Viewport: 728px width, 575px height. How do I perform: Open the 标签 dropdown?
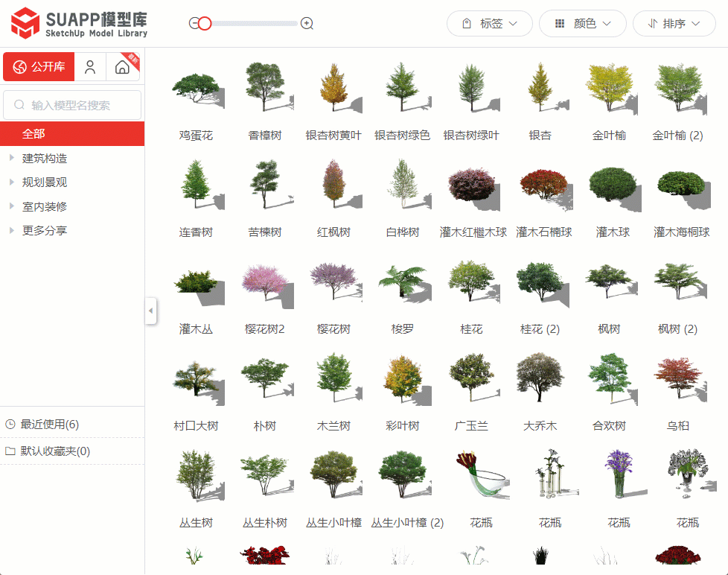tap(489, 24)
